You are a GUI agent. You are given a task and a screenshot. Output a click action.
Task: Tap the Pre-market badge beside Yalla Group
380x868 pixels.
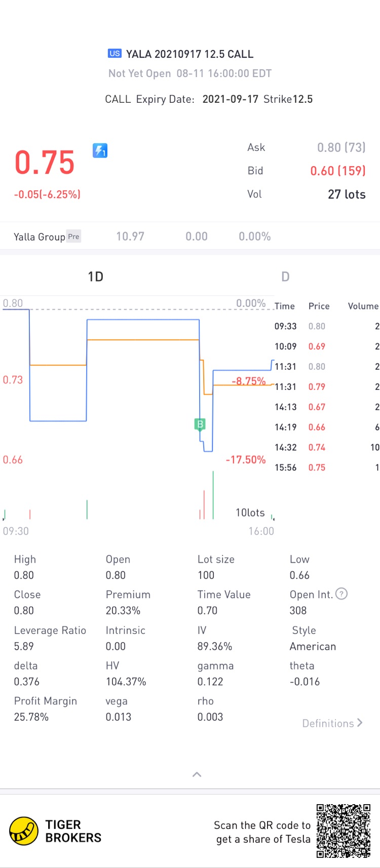pyautogui.click(x=74, y=236)
